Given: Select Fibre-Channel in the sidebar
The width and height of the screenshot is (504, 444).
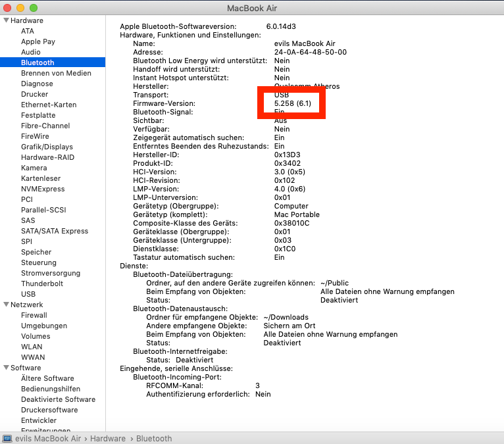Looking at the screenshot, I should click(45, 126).
